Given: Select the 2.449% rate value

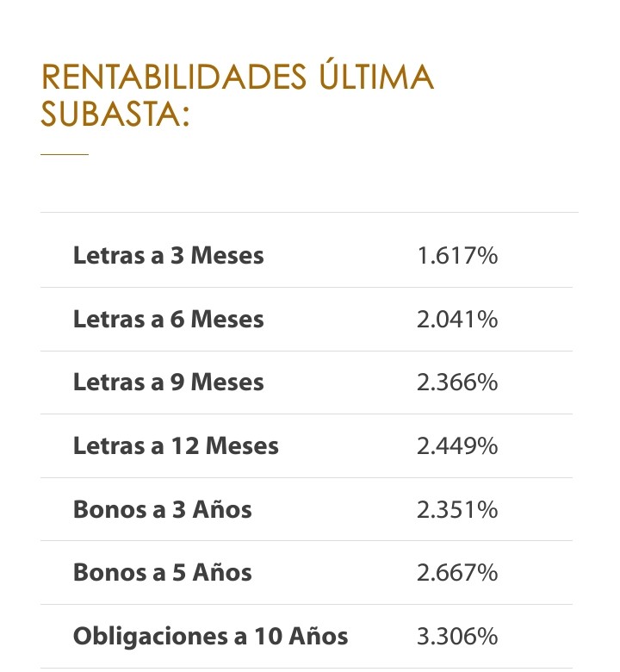Looking at the screenshot, I should point(457,445).
